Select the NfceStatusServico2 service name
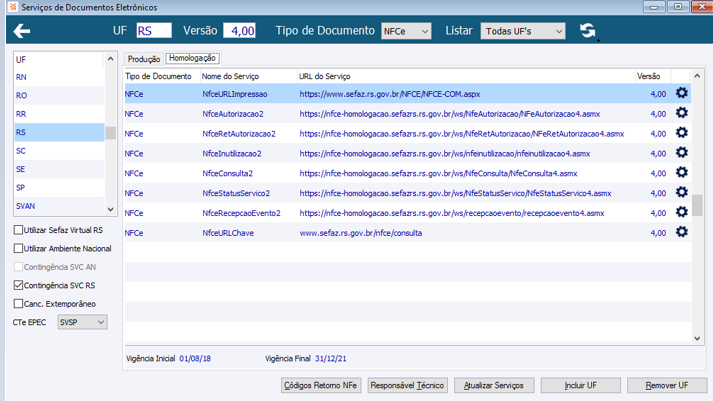The height and width of the screenshot is (401, 713). tap(236, 193)
